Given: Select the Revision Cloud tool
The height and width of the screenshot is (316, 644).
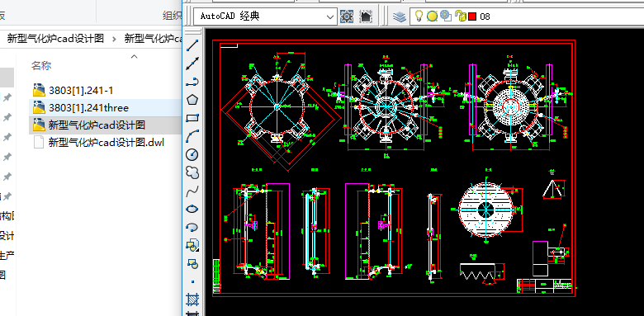Looking at the screenshot, I should 192,172.
